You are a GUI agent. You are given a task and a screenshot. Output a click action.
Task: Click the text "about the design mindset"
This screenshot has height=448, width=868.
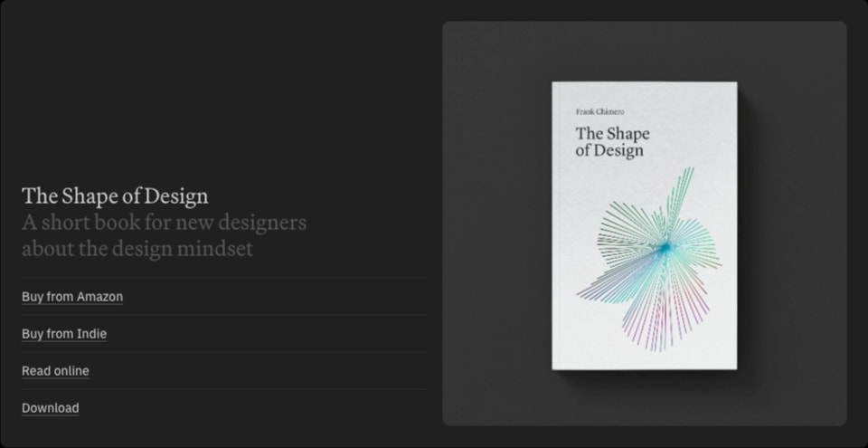click(x=137, y=249)
